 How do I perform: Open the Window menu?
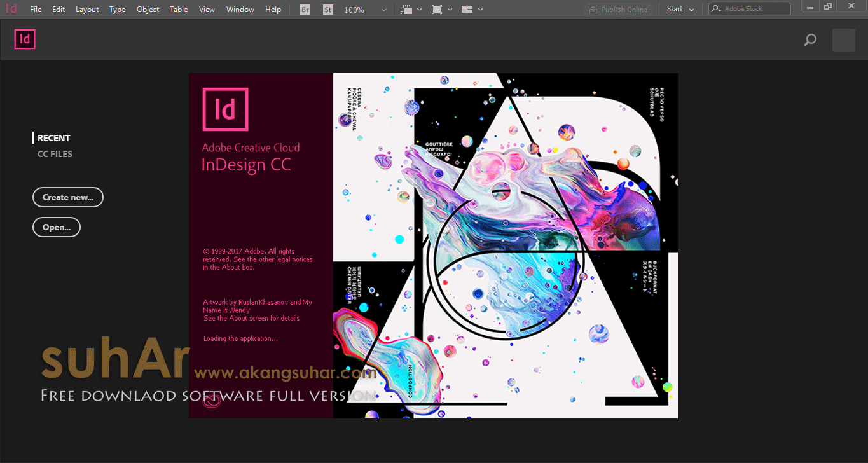pyautogui.click(x=240, y=10)
